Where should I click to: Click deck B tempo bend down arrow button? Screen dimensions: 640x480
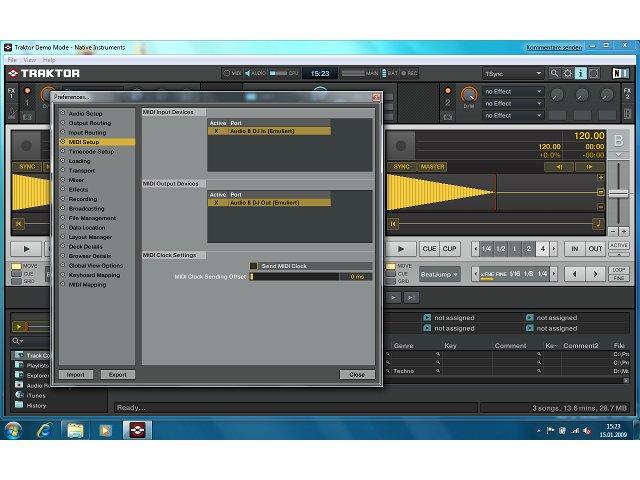559,167
